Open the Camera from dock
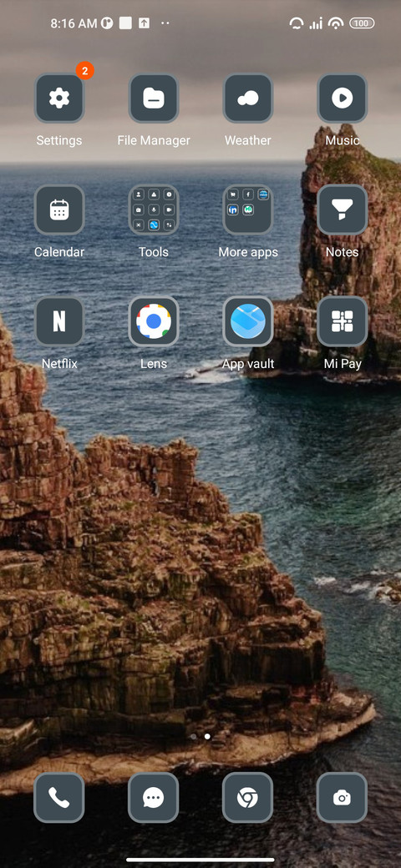 coord(343,798)
